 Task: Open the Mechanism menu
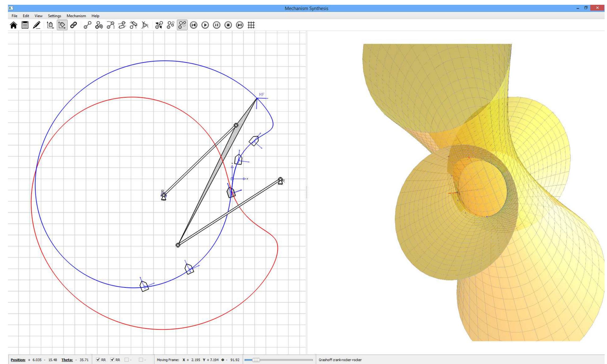[x=76, y=16]
